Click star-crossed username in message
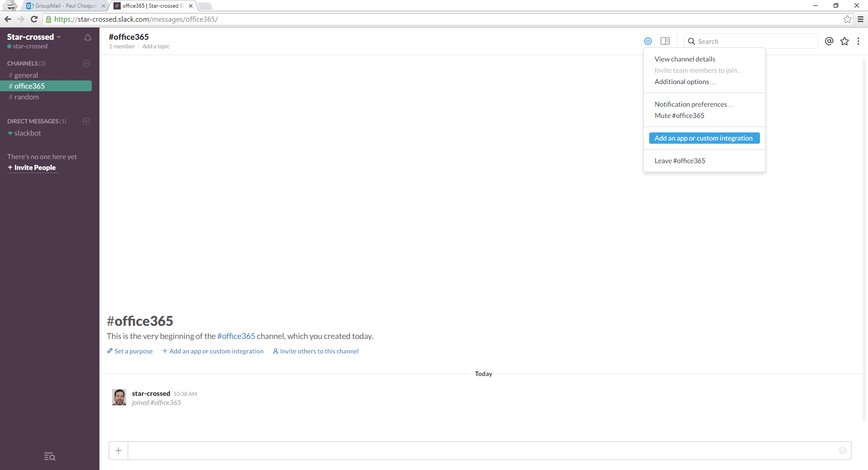This screenshot has width=868, height=470. point(151,394)
